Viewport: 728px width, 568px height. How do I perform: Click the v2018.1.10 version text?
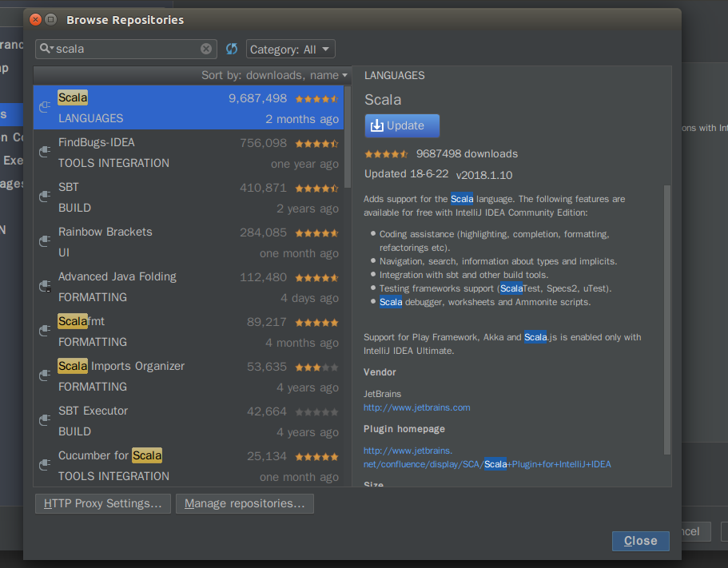point(484,175)
